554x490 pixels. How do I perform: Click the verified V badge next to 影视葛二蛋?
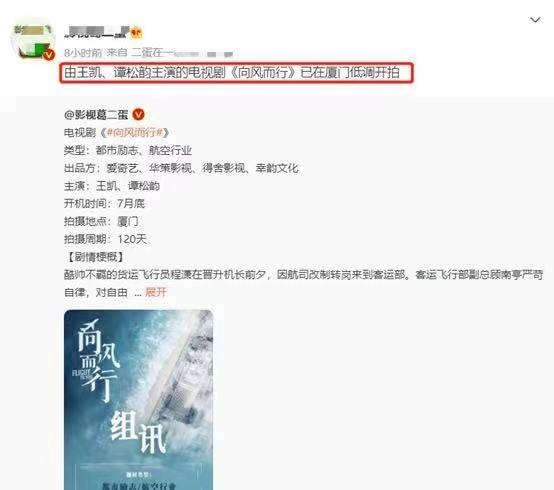138,114
